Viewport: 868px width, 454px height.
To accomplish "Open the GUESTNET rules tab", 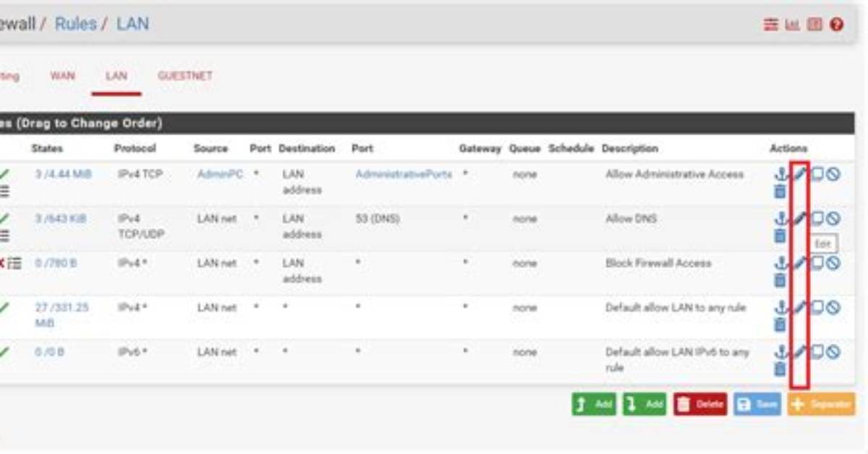I will point(185,75).
